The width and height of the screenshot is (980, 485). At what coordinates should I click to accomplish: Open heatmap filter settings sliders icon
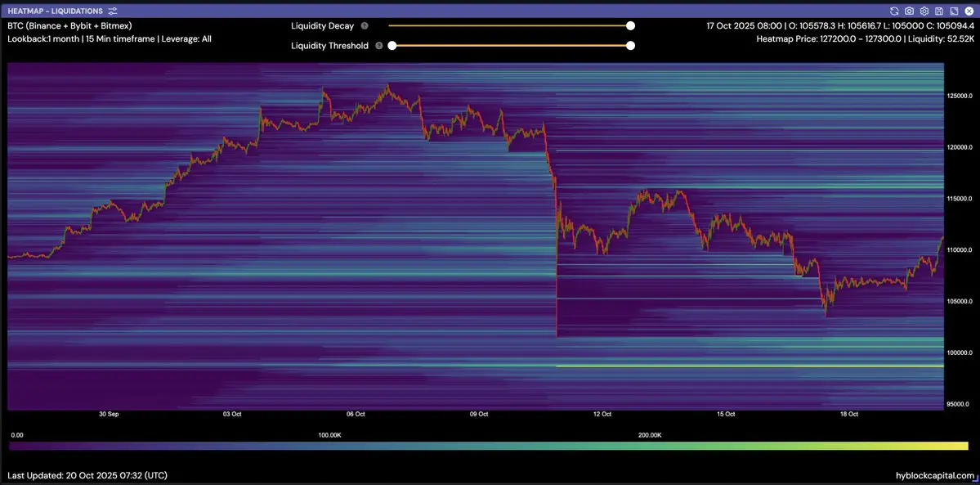click(x=113, y=11)
